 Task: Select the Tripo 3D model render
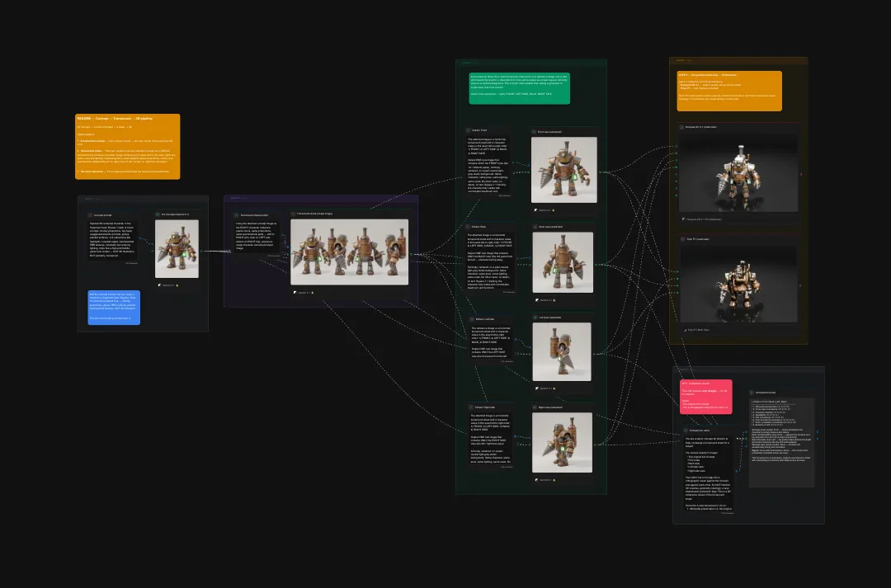point(738,284)
